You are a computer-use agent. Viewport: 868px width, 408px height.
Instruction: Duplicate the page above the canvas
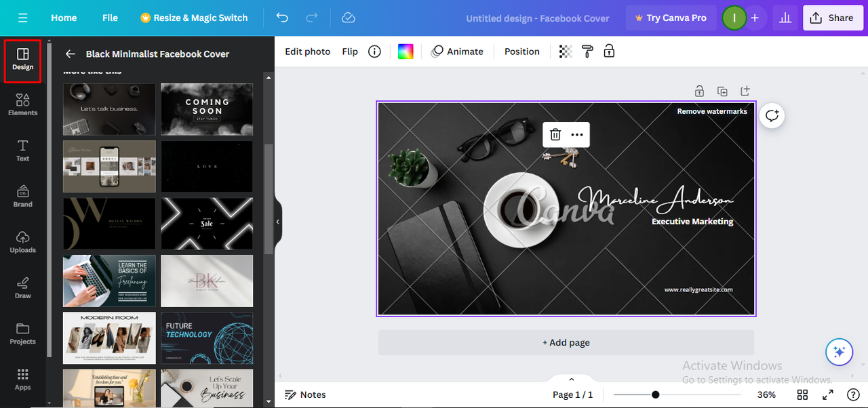pyautogui.click(x=722, y=91)
